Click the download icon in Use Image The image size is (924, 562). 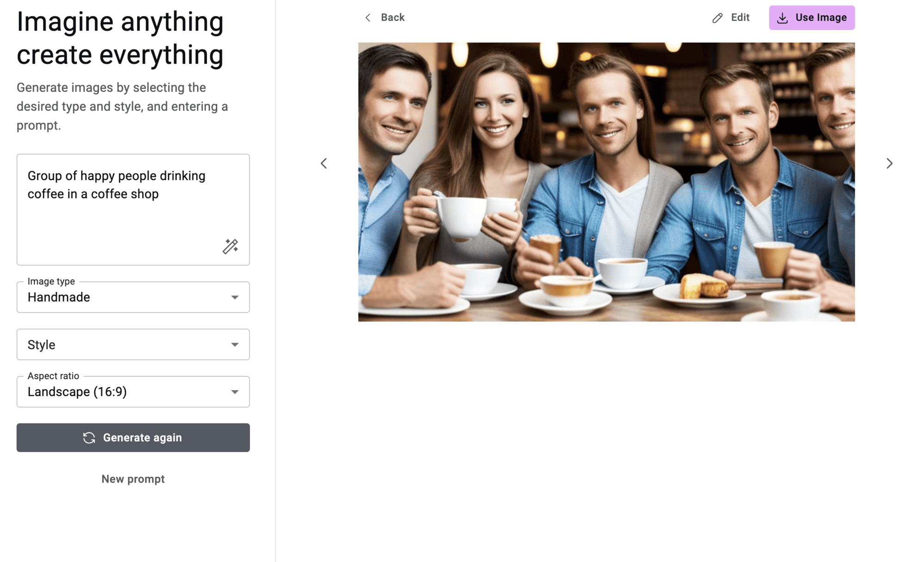click(782, 18)
